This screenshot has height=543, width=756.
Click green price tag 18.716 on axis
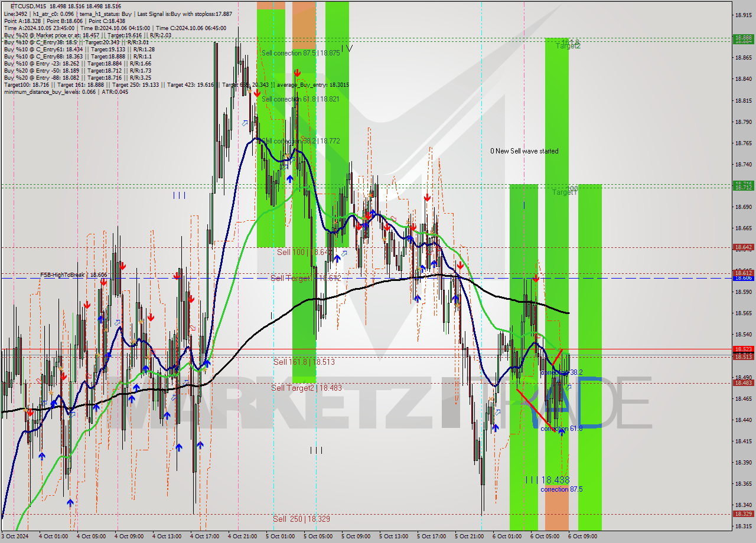click(743, 184)
